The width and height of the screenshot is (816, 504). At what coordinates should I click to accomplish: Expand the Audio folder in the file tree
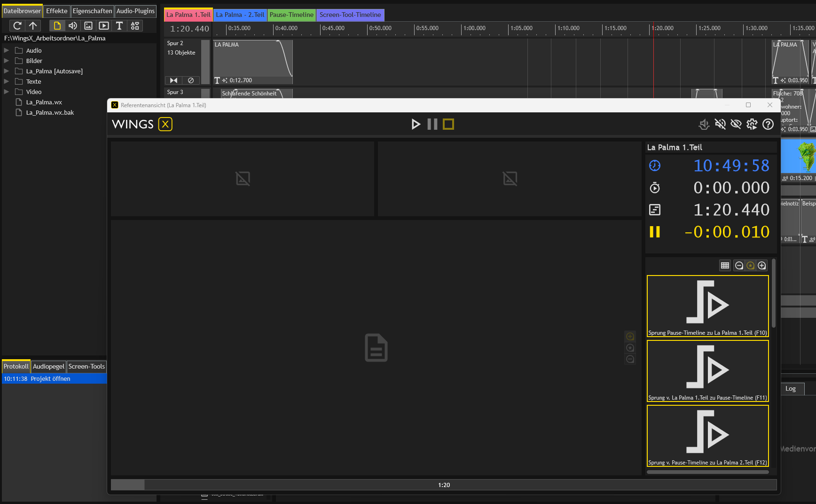(6, 50)
